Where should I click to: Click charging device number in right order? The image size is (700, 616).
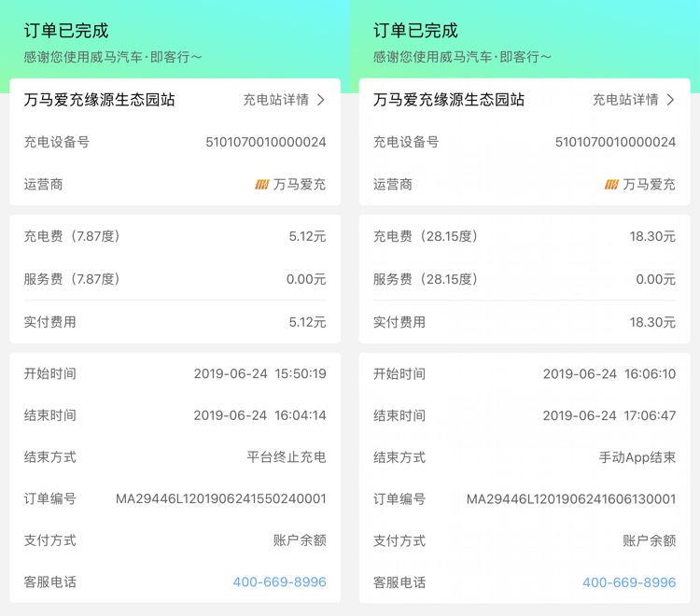tap(615, 142)
